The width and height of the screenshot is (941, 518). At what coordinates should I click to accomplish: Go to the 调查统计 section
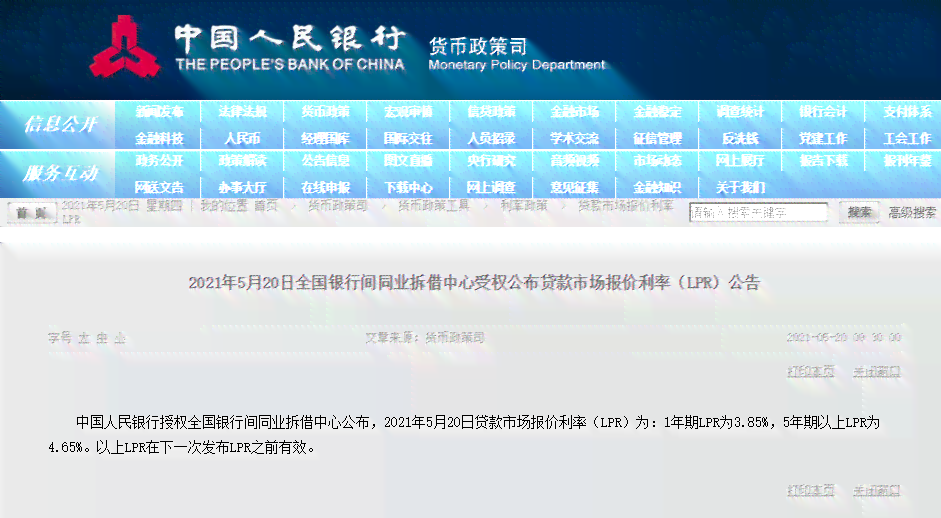point(740,112)
